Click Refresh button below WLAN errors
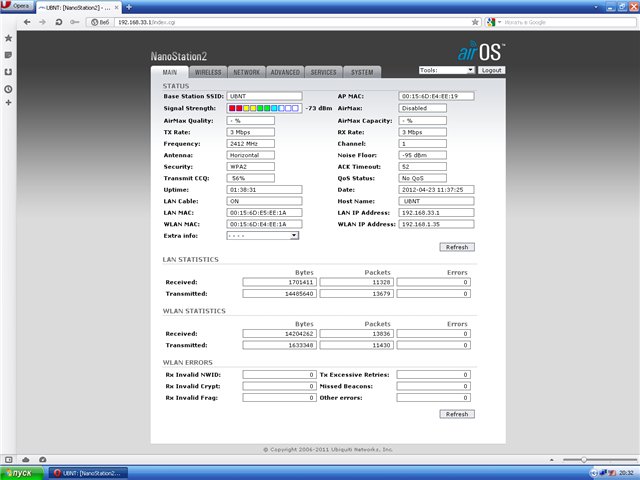640x480 pixels. (457, 414)
